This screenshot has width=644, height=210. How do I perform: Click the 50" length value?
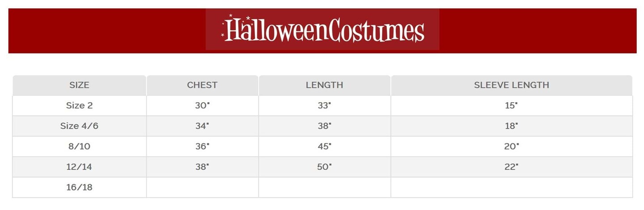[x=324, y=167]
